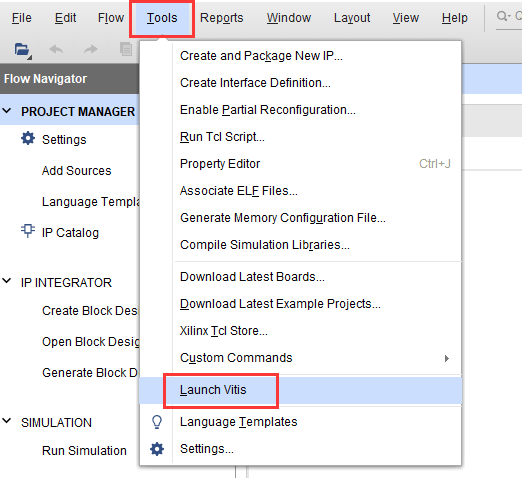
Task: Click the IP Catalog chip icon
Action: coord(28,231)
